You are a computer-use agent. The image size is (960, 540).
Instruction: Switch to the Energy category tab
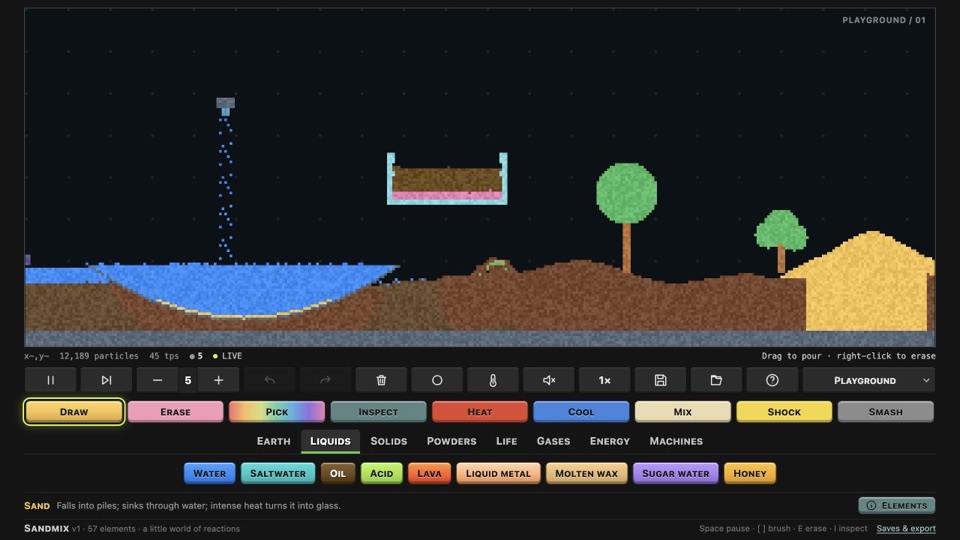610,441
